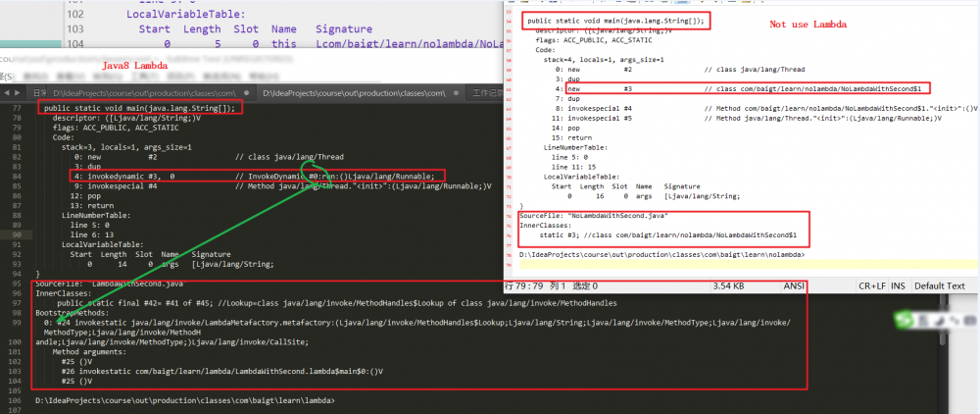Click the 15: return line in right editor
Image resolution: width=980 pixels, height=414 pixels.
tap(570, 137)
